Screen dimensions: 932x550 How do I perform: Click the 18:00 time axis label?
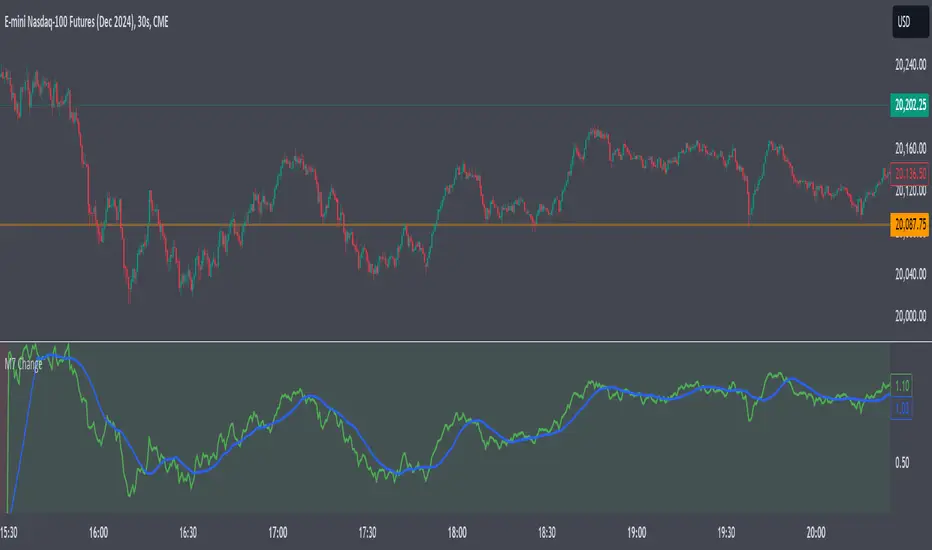click(x=459, y=533)
